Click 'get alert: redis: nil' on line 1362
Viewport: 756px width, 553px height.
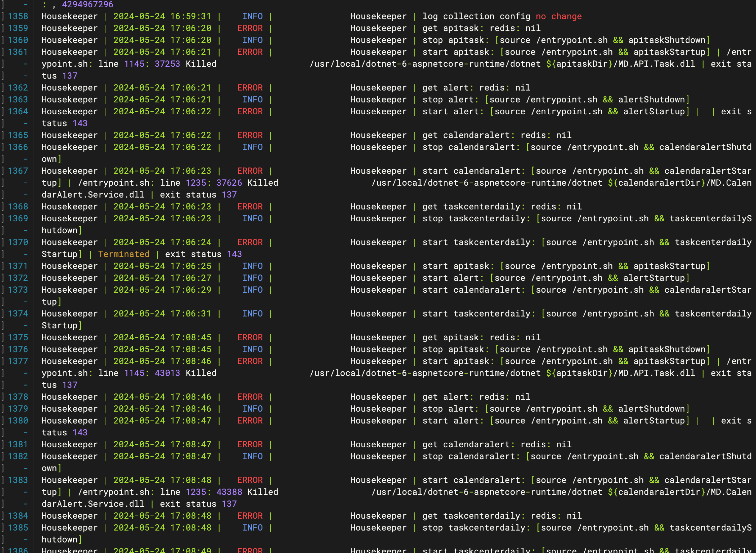[x=476, y=88]
